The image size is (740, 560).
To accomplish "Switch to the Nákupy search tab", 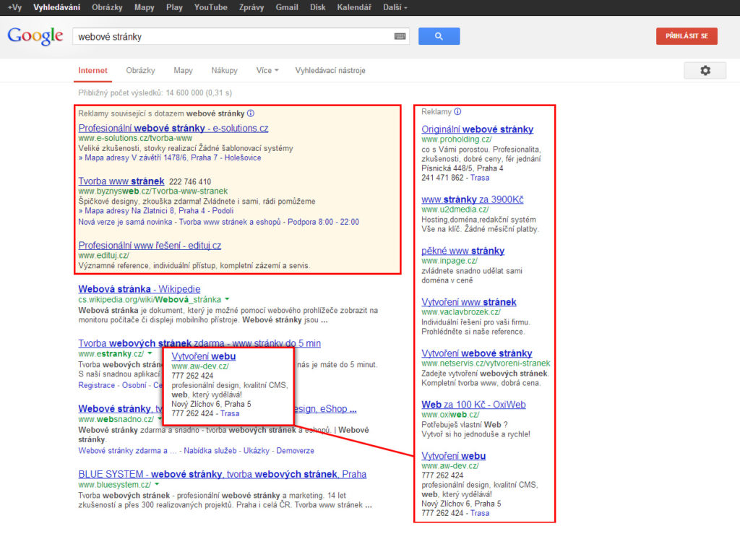I will pyautogui.click(x=224, y=70).
